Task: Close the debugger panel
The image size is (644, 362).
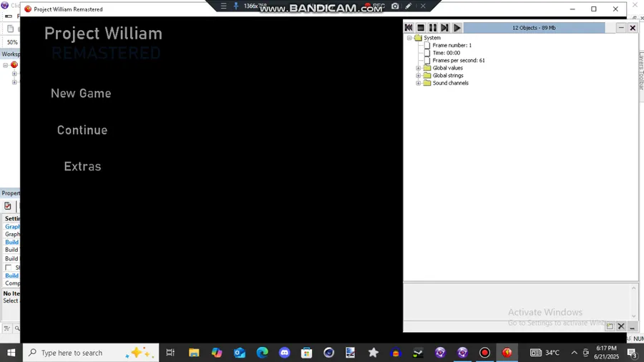Action: [x=633, y=28]
